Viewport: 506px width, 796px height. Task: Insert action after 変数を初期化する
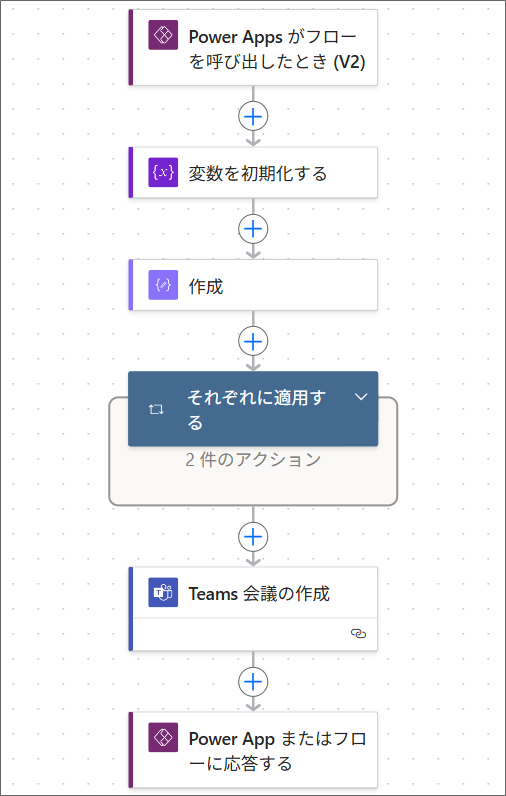click(x=253, y=229)
